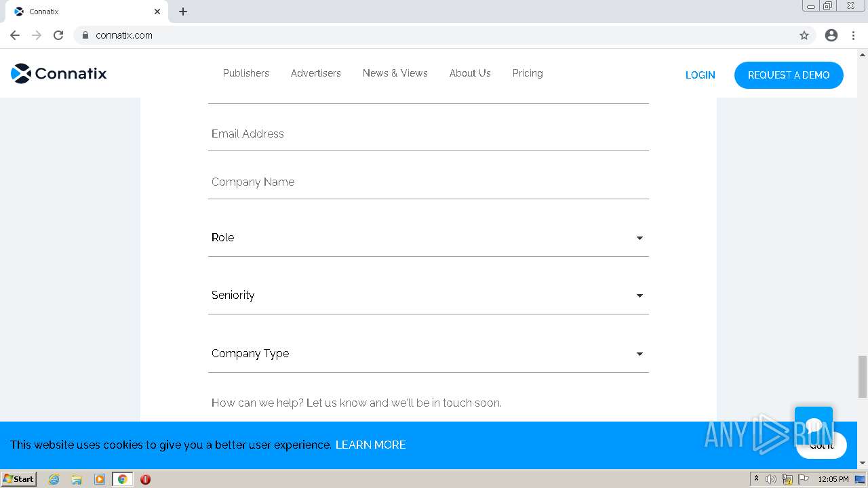The width and height of the screenshot is (868, 488).
Task: Click the Windows Start button
Action: point(18,479)
